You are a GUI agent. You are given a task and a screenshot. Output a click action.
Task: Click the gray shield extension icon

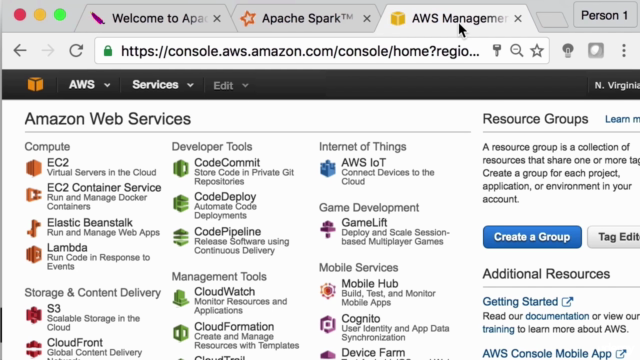coord(596,51)
